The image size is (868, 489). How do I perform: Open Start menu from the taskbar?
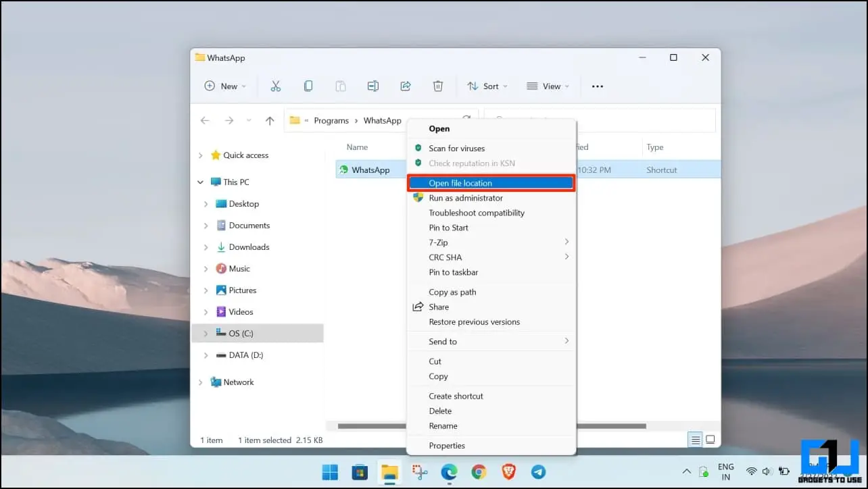tap(331, 471)
